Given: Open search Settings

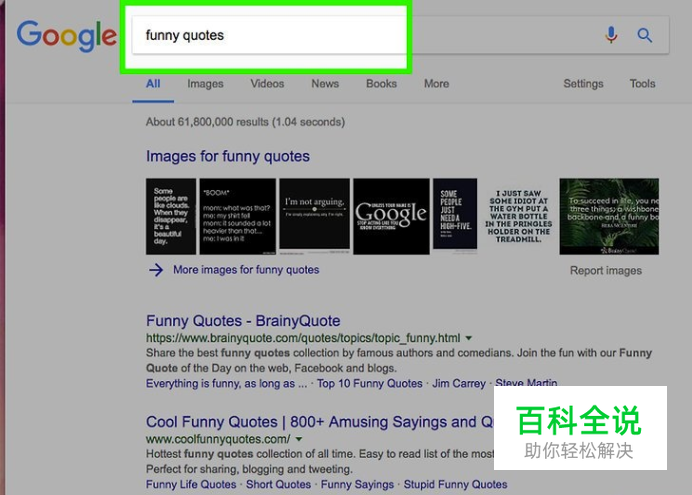Looking at the screenshot, I should 583,83.
